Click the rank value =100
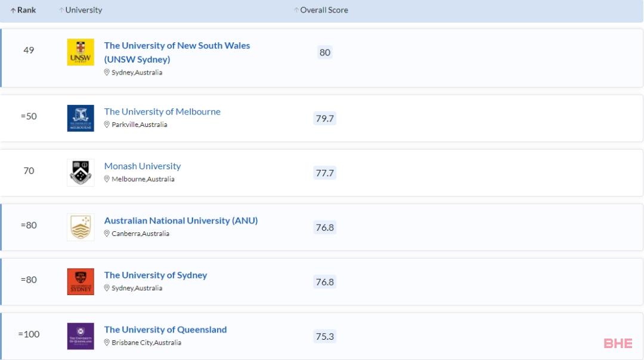Screen dimensions: 644x360 click(x=29, y=334)
